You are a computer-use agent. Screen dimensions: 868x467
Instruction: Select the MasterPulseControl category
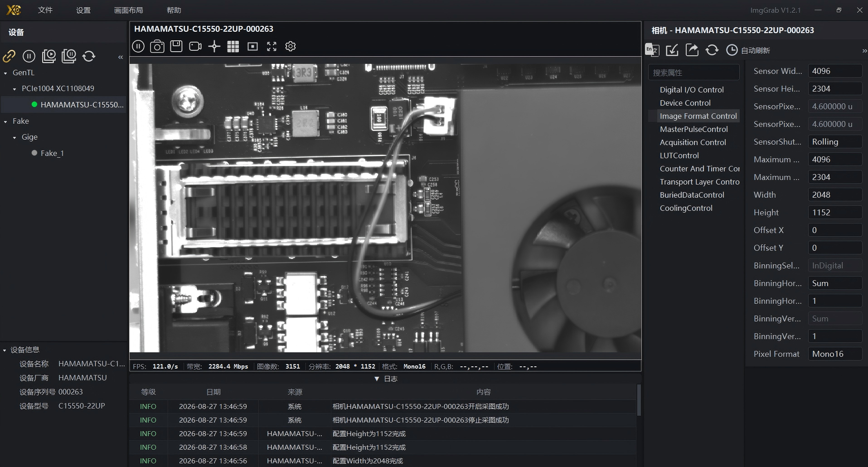(x=694, y=129)
